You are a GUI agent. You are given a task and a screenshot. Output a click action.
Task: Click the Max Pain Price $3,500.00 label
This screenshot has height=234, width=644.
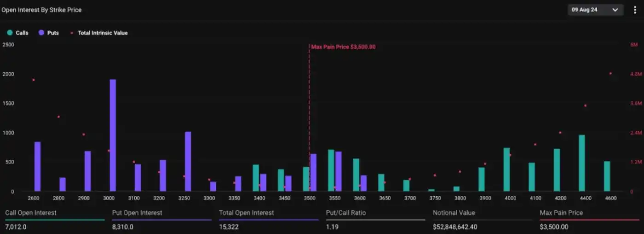click(343, 47)
